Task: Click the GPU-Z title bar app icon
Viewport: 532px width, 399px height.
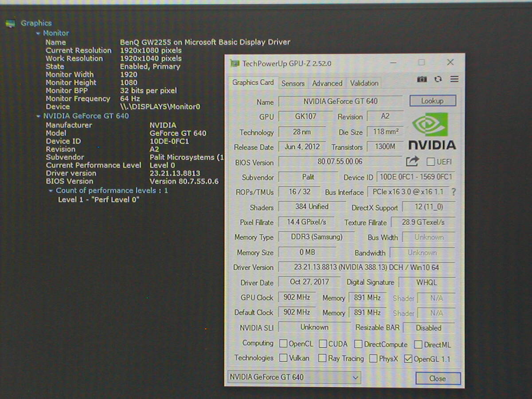Action: click(235, 63)
